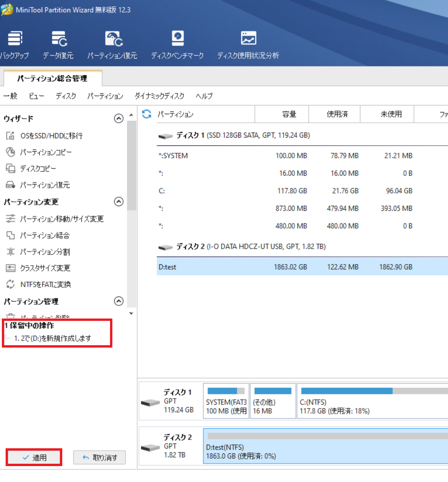
Task: Start ディスクベンチマーク tool
Action: (177, 44)
